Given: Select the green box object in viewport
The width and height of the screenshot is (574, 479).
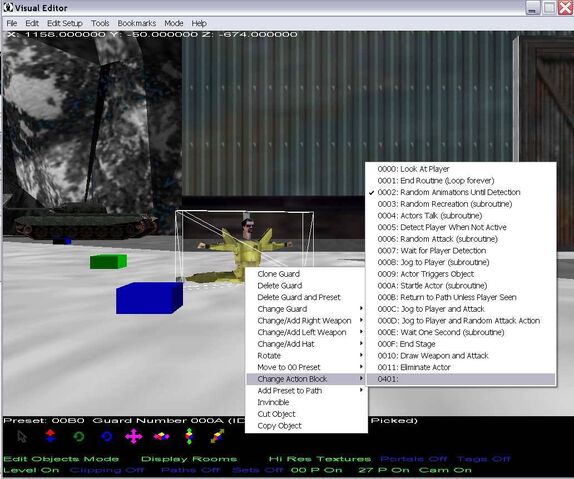Looking at the screenshot, I should tap(108, 262).
